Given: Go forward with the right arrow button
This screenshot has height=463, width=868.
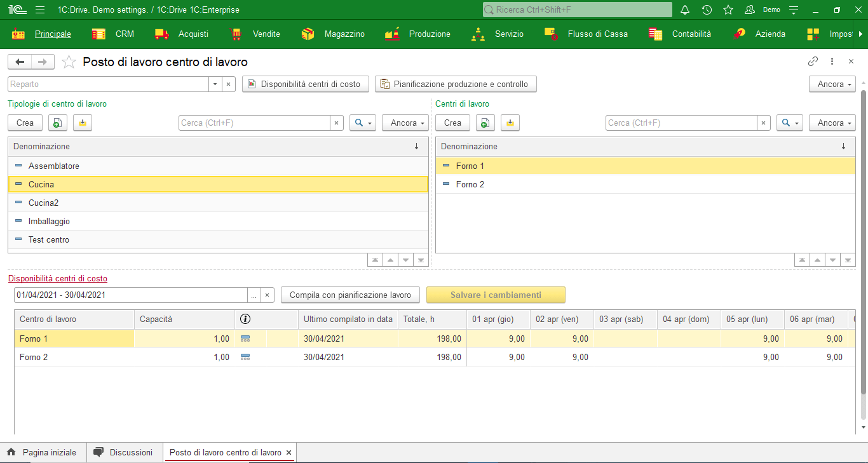Looking at the screenshot, I should (43, 62).
